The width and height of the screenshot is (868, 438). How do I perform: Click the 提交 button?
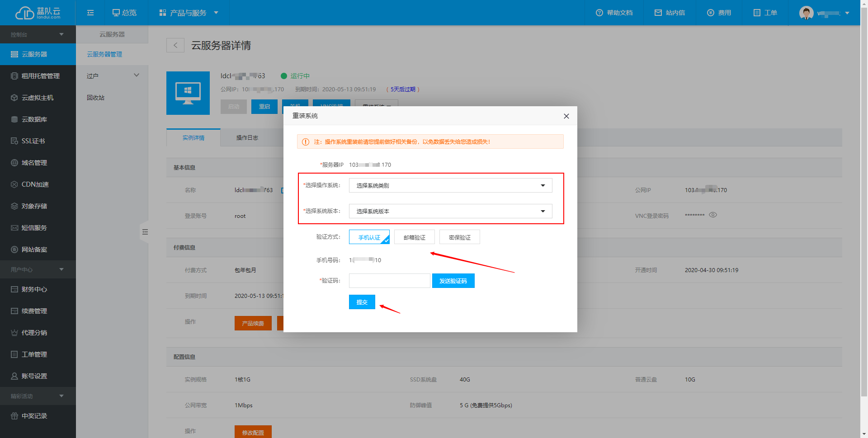[x=362, y=302]
